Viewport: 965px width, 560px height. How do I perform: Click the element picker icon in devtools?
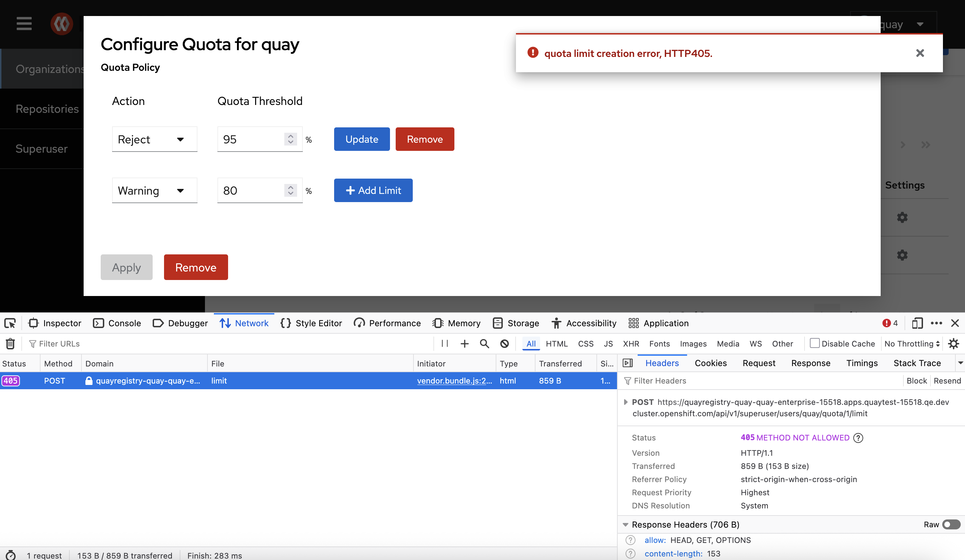tap(10, 323)
